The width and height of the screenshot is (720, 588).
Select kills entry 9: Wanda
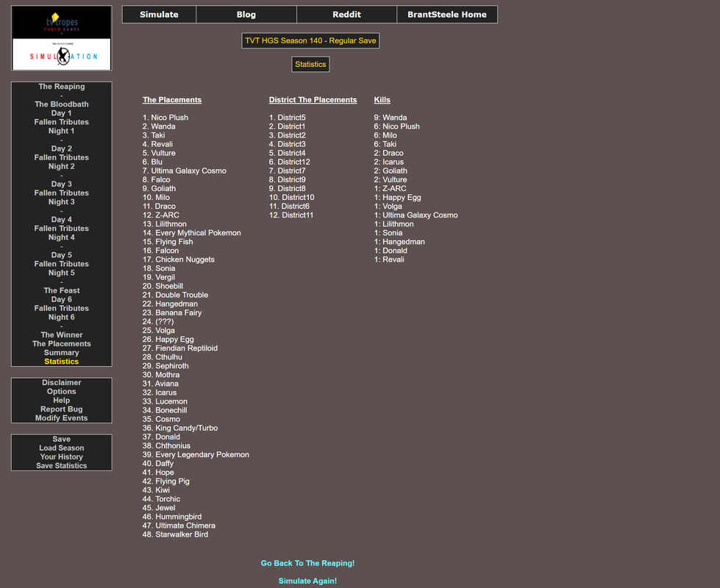pos(391,118)
